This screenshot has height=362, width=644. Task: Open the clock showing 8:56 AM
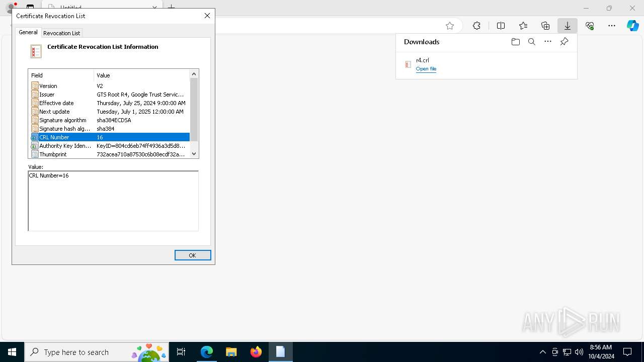pos(601,352)
